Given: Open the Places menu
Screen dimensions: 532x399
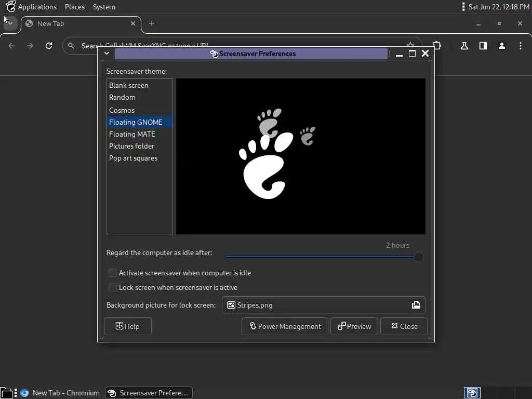Looking at the screenshot, I should click(x=75, y=7).
